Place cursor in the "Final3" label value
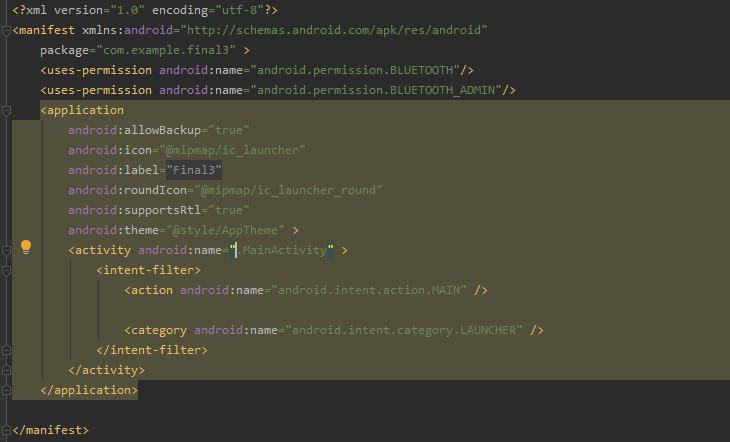Image resolution: width=730 pixels, height=442 pixels. pyautogui.click(x=194, y=170)
